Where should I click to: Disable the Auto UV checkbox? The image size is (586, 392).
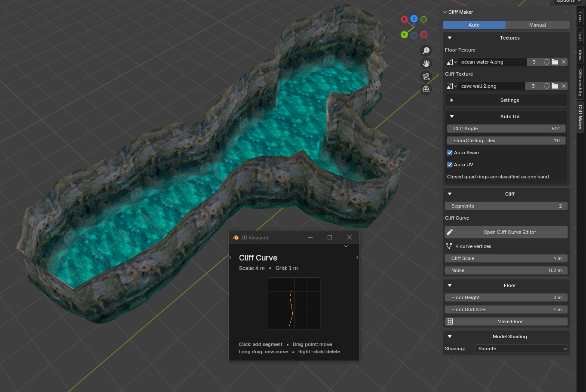coord(450,165)
